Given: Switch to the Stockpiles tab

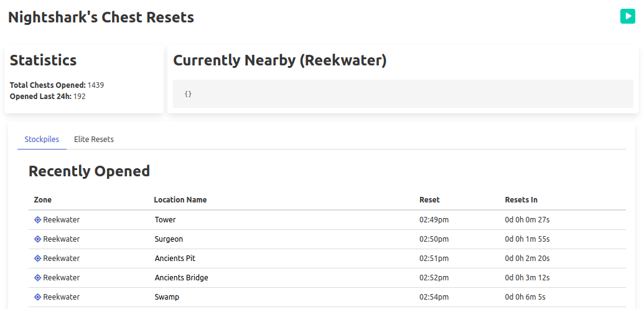Looking at the screenshot, I should pos(42,140).
